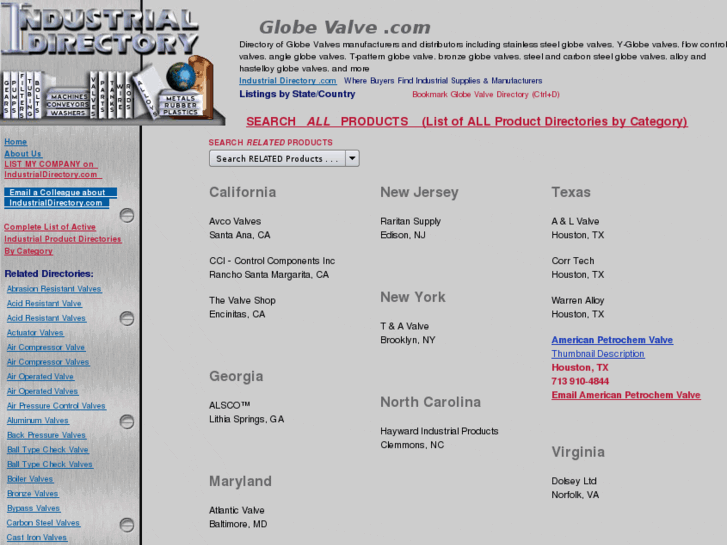The image size is (727, 545).
Task: Open Ball Type Check Valves directory
Action: (50, 464)
